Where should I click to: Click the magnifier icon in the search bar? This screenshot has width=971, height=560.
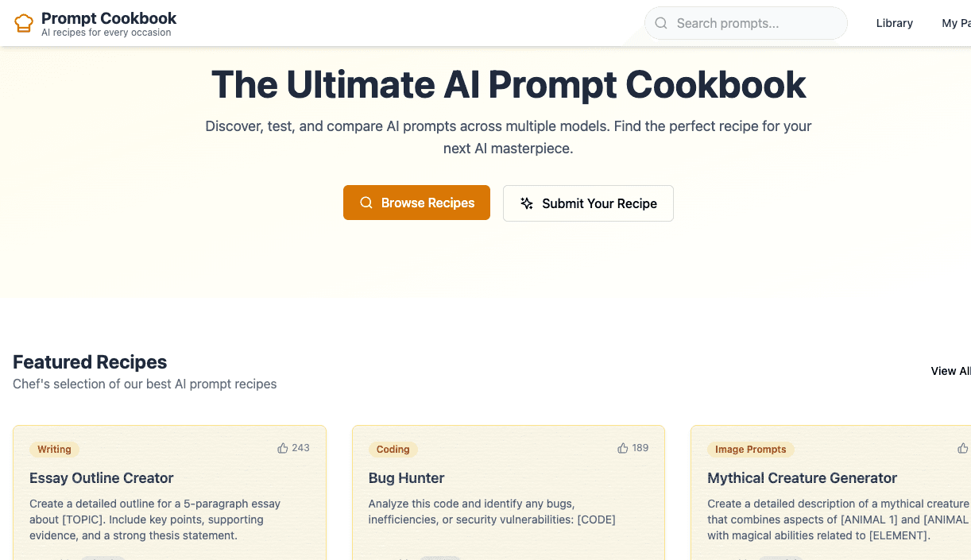[x=661, y=23]
